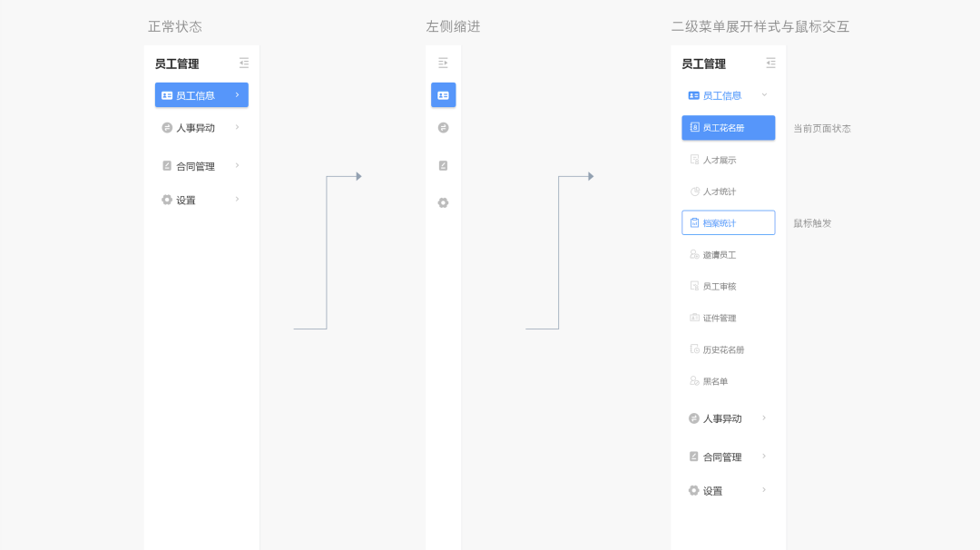Collapse the sidebar in the 正常状态 panel
Screen dimensions: 980x550
point(243,63)
